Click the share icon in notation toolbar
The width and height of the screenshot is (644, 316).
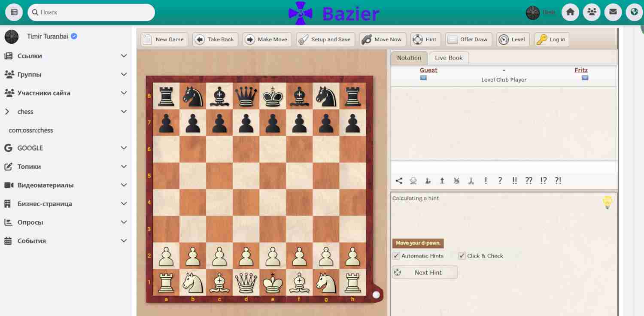coord(399,181)
